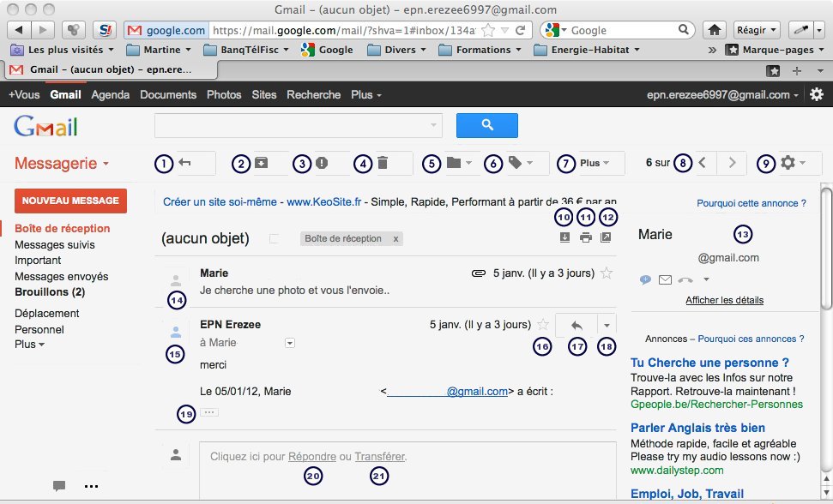Remove the Boîte de réception label chip
The image size is (833, 504).
[395, 239]
